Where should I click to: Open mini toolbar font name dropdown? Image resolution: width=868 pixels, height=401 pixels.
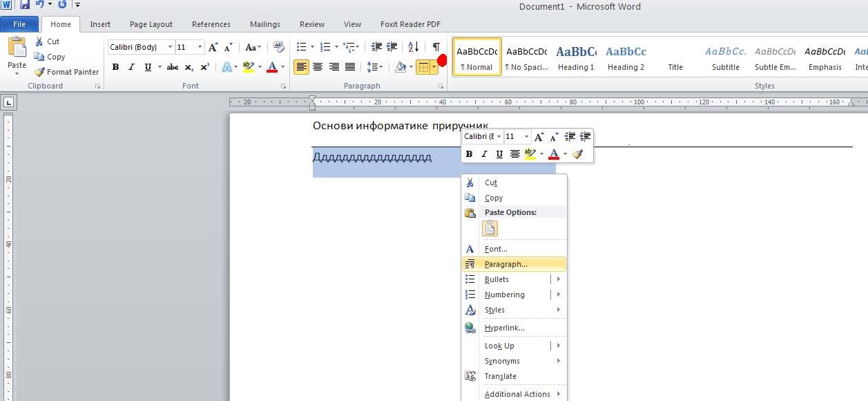coord(499,137)
